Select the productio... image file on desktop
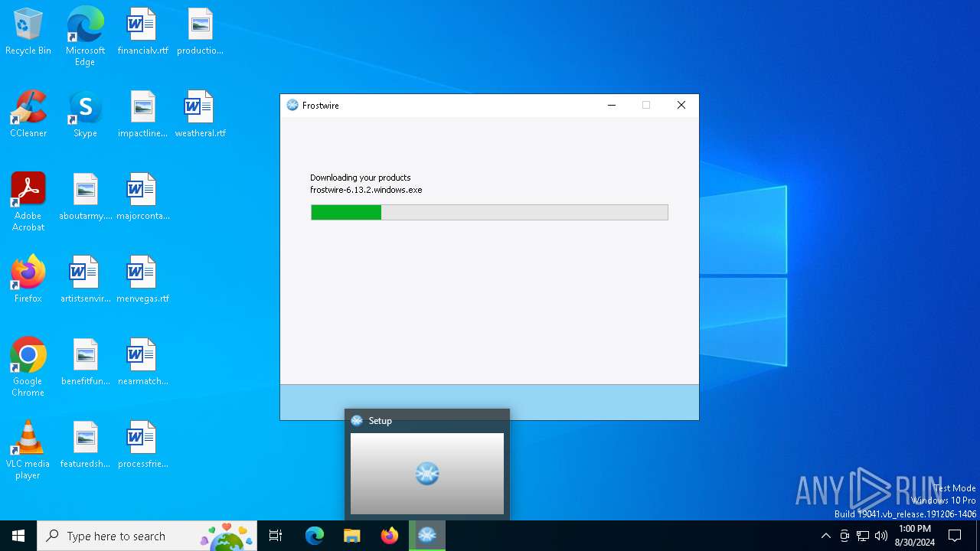The width and height of the screenshot is (980, 551). pos(200,32)
